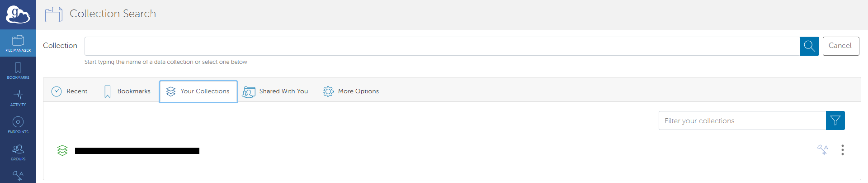Switch to the Recent tab
868x183 pixels.
(x=70, y=91)
